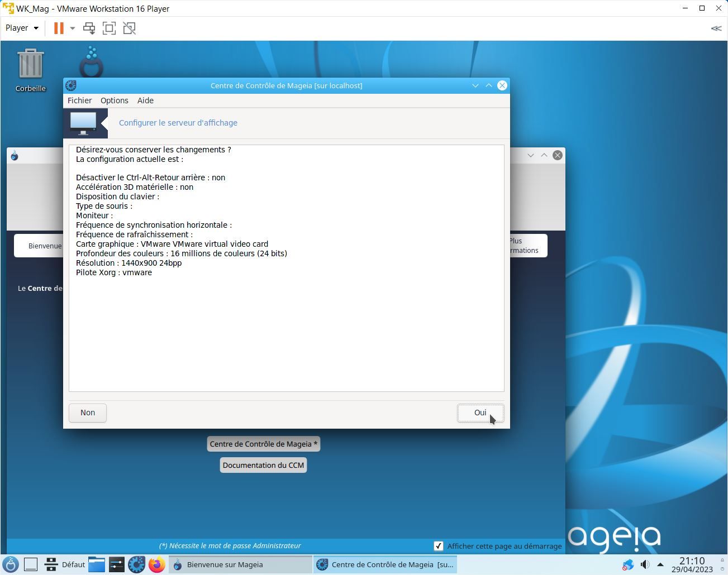Select the Plus d'informations tab in welcome window
Viewport: 728px width, 575px height.
coord(528,246)
